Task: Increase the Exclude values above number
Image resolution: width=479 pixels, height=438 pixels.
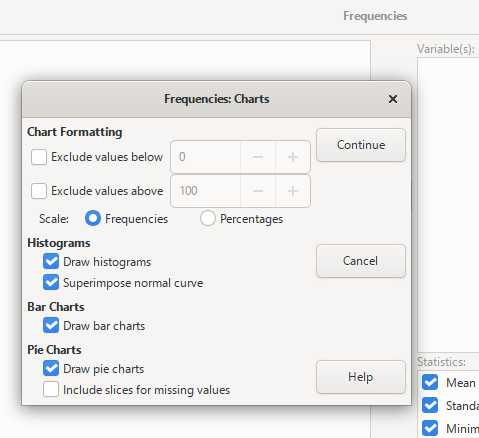Action: point(293,191)
